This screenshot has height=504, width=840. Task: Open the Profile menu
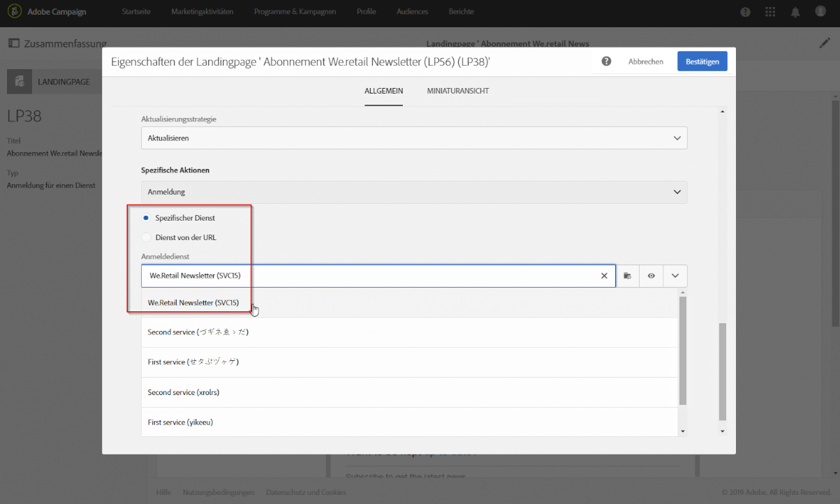(x=367, y=12)
